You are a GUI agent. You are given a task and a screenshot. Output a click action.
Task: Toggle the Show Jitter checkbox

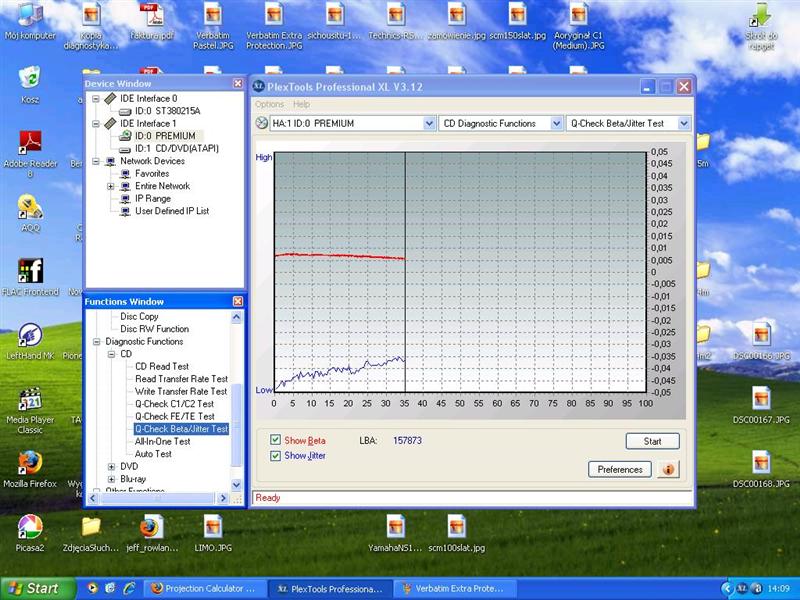click(x=276, y=455)
